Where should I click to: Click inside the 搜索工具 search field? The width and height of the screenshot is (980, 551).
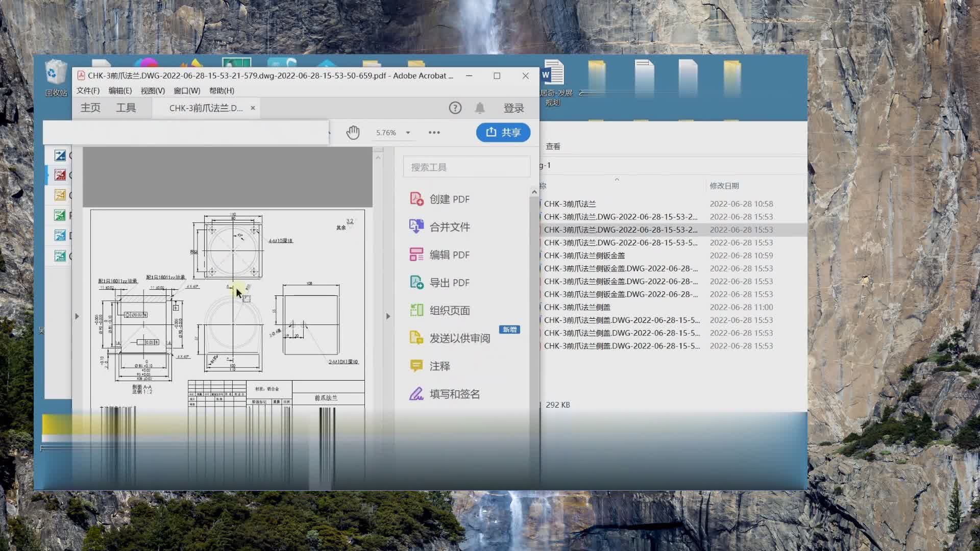click(466, 166)
